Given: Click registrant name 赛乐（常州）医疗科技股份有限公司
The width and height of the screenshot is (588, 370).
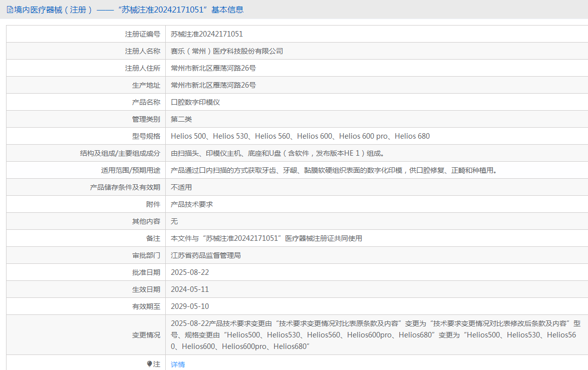Looking at the screenshot, I should [x=227, y=51].
